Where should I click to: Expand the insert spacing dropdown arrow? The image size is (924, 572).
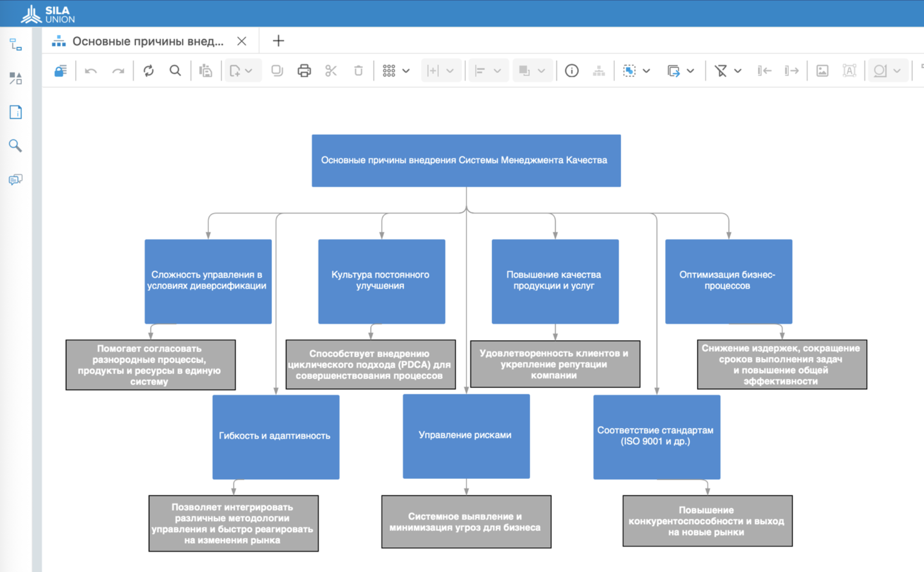point(450,71)
